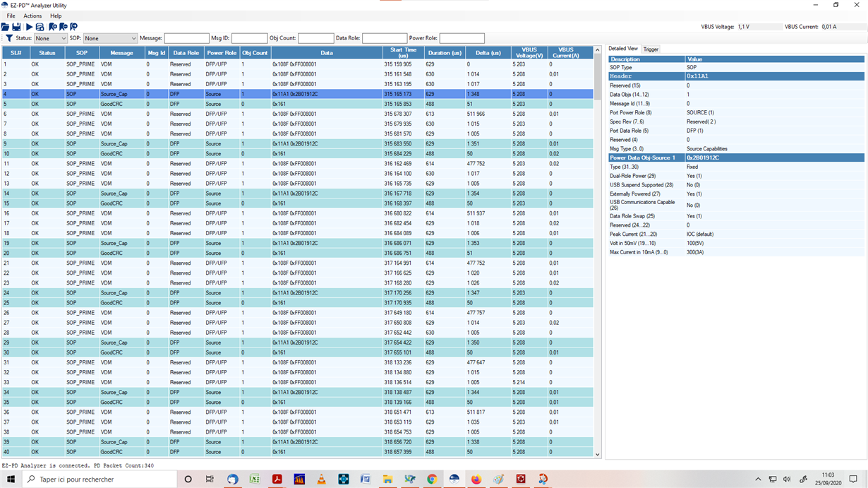Click the 'Power Data Obj-Source 1' row
The height and width of the screenshot is (488, 868).
(736, 158)
